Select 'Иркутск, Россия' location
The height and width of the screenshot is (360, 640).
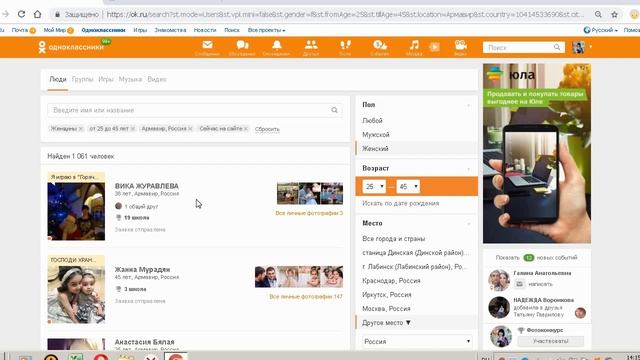pyautogui.click(x=387, y=295)
